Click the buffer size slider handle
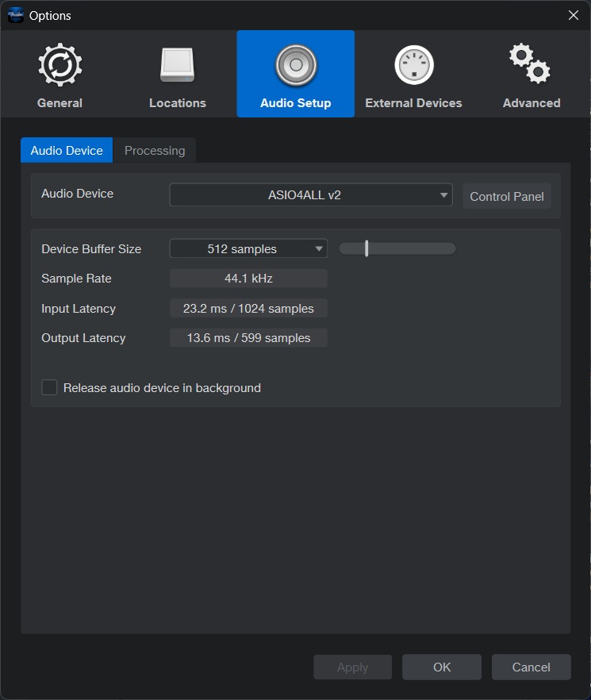The image size is (591, 700). (x=366, y=248)
